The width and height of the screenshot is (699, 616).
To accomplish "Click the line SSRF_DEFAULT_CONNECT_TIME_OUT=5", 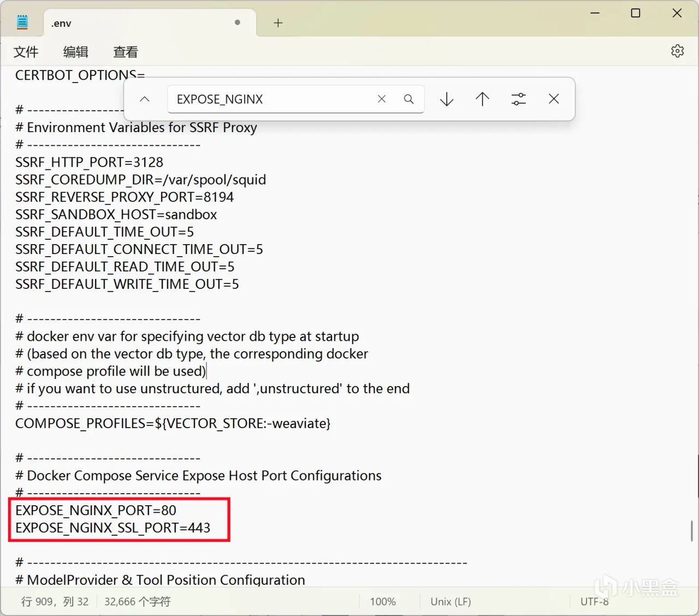I will tap(139, 250).
